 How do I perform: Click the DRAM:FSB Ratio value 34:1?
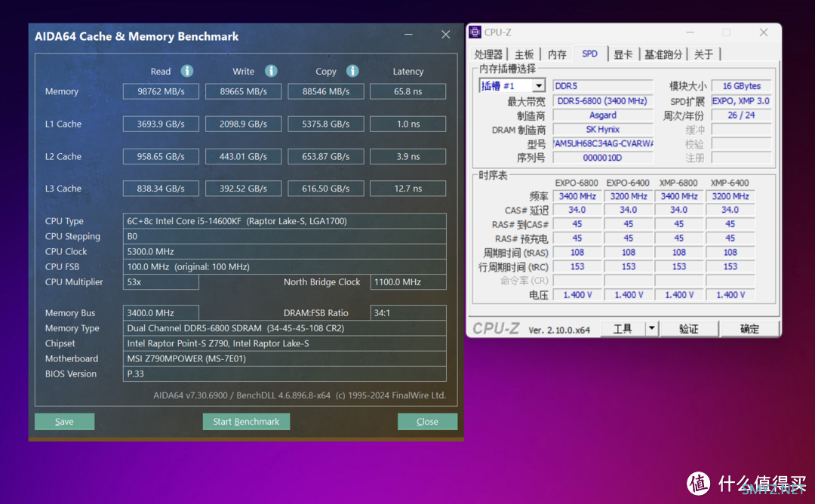(408, 313)
